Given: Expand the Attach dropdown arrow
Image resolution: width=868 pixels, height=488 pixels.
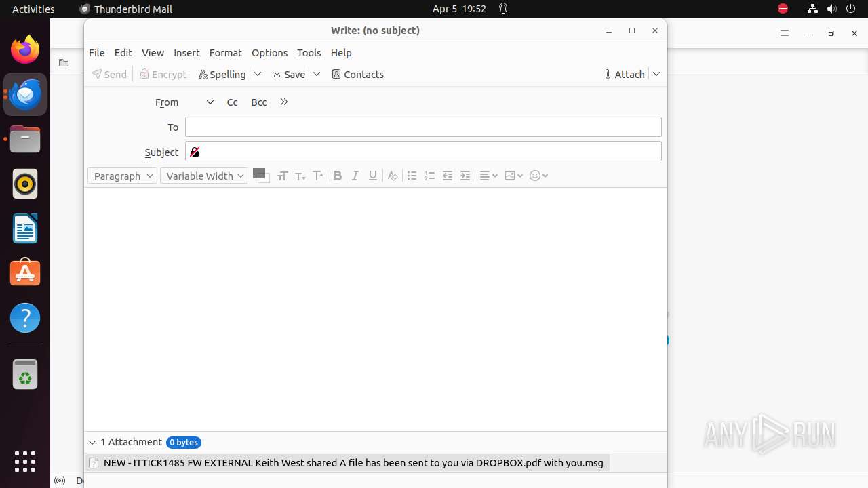Looking at the screenshot, I should pos(656,74).
